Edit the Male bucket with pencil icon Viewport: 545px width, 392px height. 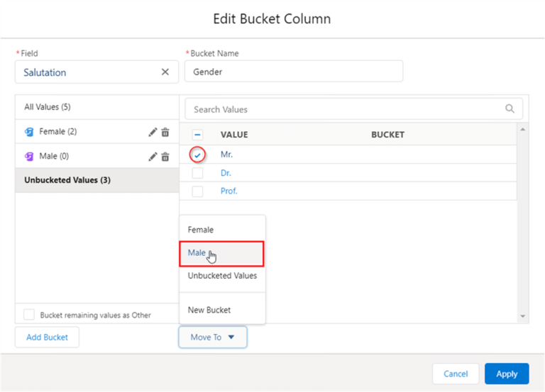[x=153, y=157]
